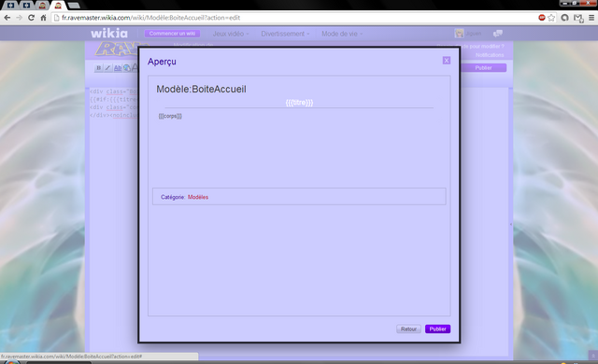Open the Notifications link
The image size is (598, 364).
[490, 55]
